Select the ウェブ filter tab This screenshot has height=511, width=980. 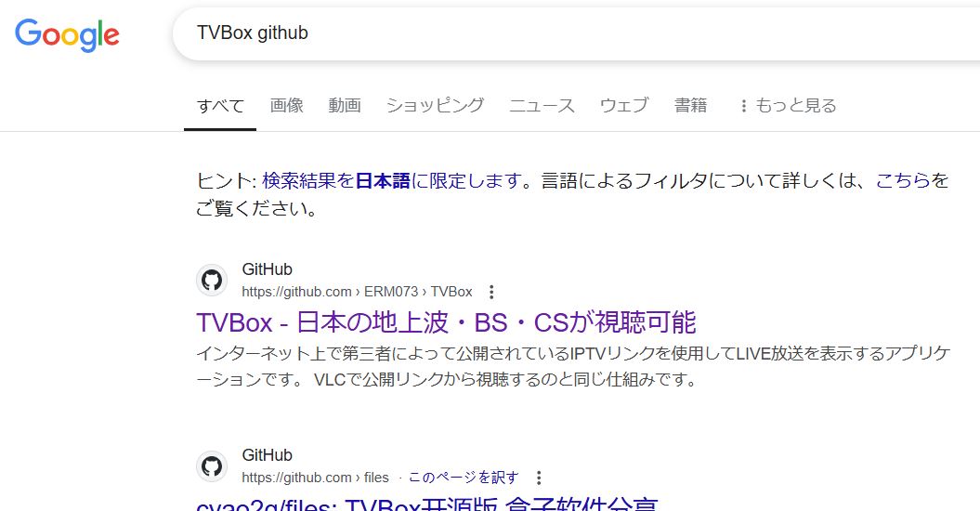click(x=624, y=106)
